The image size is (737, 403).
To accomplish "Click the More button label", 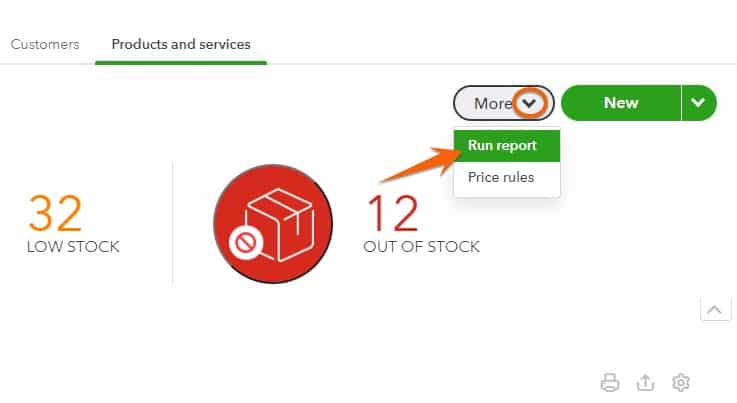I will click(493, 103).
